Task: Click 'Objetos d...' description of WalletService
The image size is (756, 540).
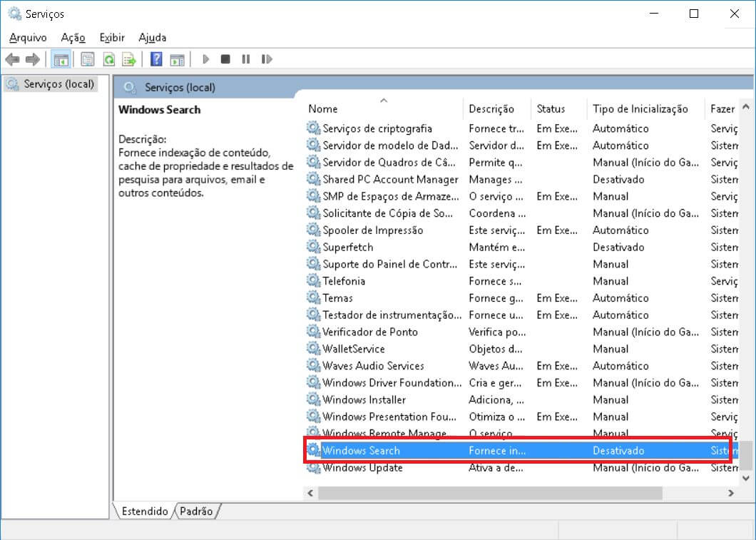Action: coord(495,349)
